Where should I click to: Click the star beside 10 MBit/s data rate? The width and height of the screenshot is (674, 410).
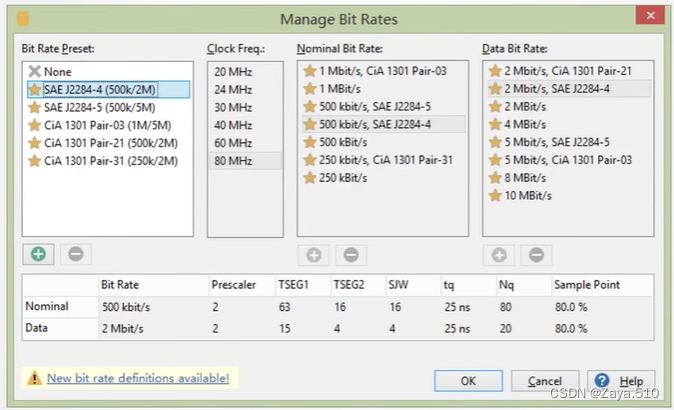tap(495, 196)
